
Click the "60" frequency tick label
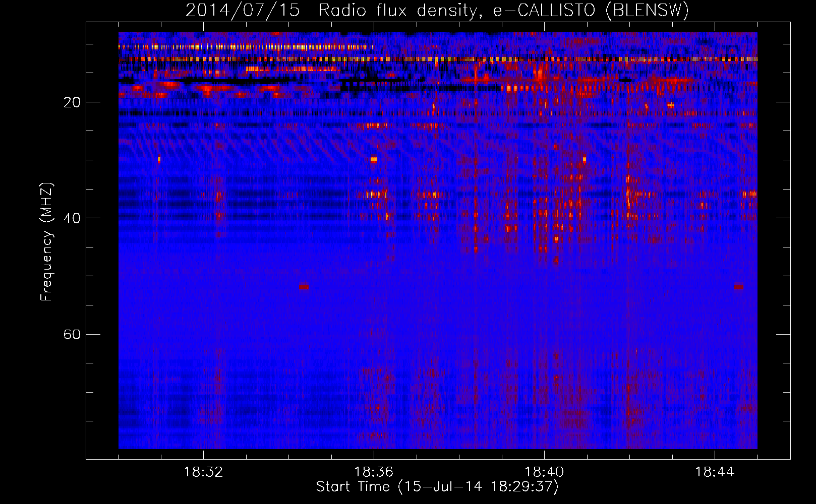[72, 335]
